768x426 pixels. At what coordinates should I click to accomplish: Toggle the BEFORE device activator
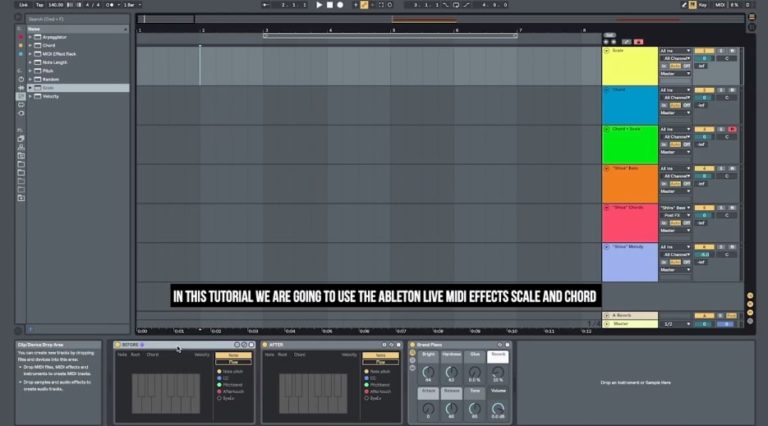[118, 345]
